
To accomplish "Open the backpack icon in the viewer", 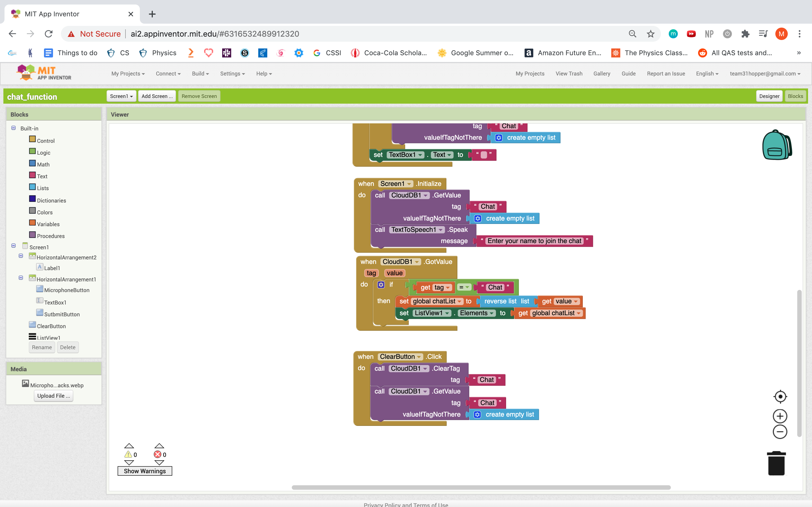I will [x=777, y=145].
